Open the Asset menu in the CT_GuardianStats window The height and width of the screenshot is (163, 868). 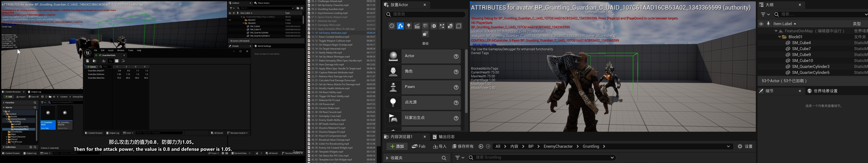111,51
